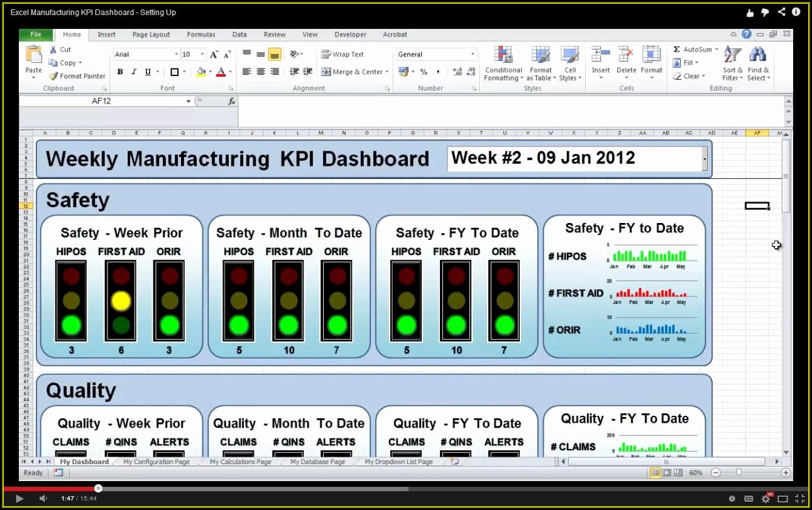Click the Format Painter brush
This screenshot has height=510, width=812.
[x=53, y=76]
